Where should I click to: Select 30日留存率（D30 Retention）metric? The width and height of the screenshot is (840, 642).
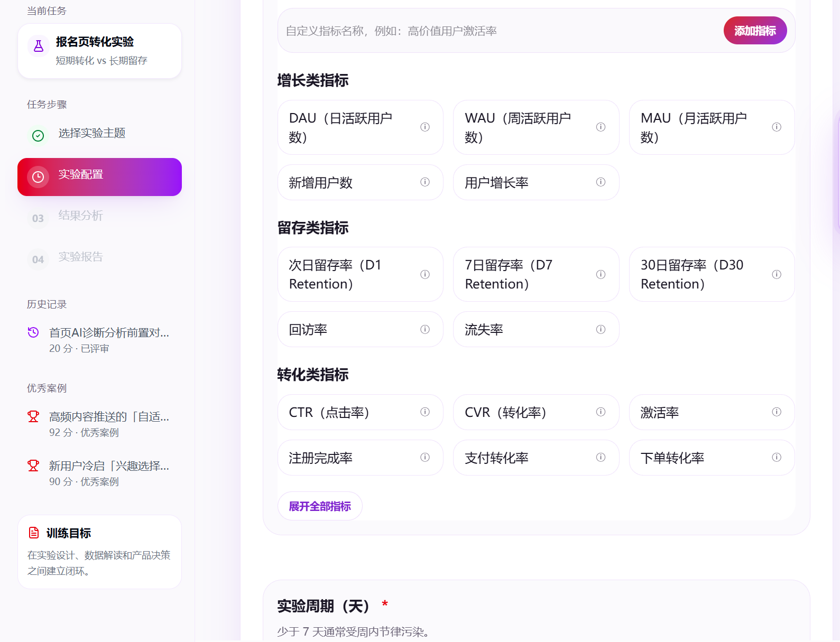[x=712, y=274]
